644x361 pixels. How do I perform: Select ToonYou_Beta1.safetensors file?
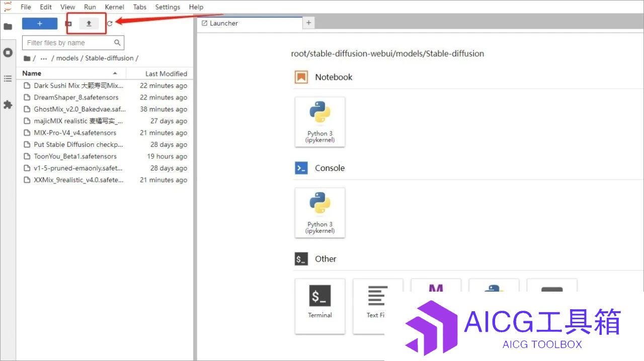click(105, 156)
